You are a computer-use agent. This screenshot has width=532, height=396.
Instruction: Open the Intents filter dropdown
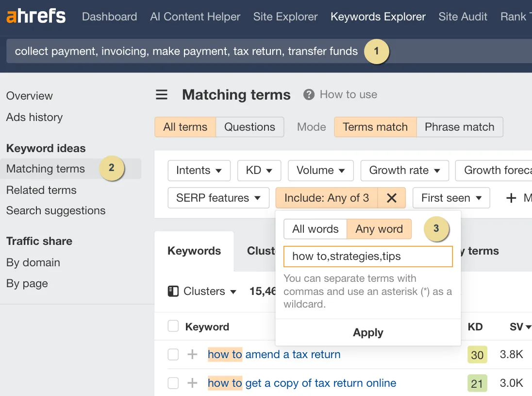point(199,170)
